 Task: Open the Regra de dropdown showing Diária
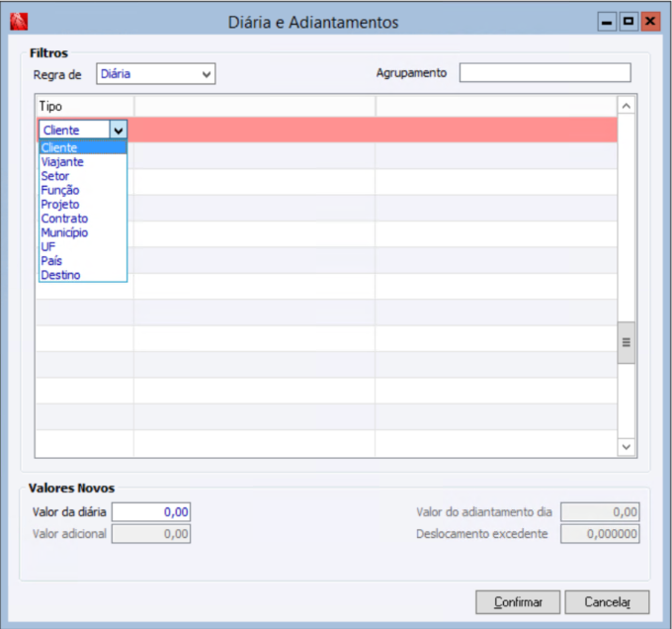pyautogui.click(x=155, y=74)
